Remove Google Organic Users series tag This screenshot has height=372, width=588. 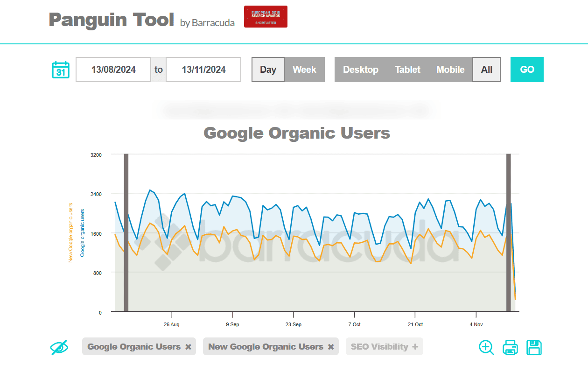188,347
